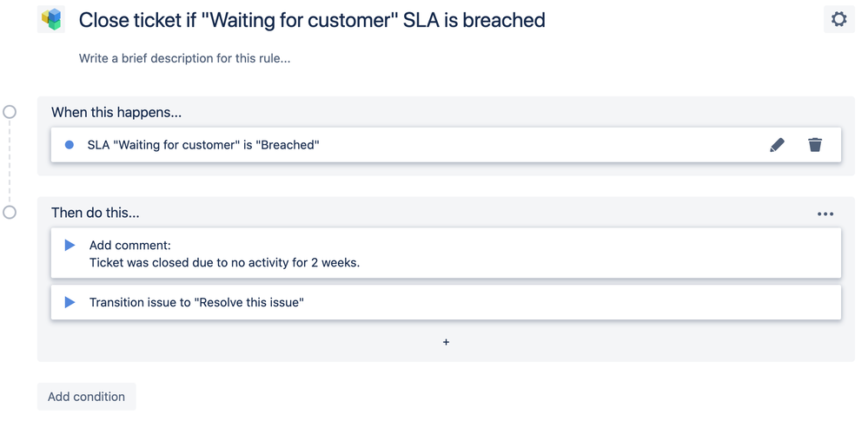The width and height of the screenshot is (868, 421).
Task: Select the Then do this step circle
Action: click(10, 212)
